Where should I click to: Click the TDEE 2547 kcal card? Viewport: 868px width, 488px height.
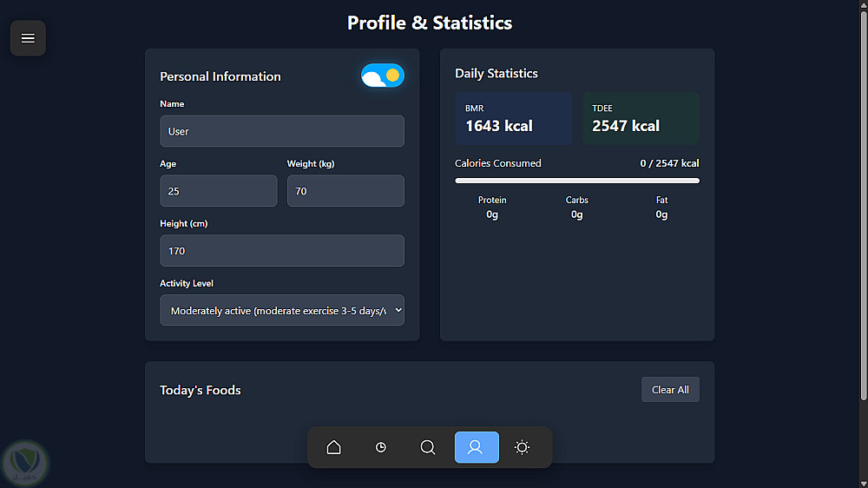(x=641, y=119)
